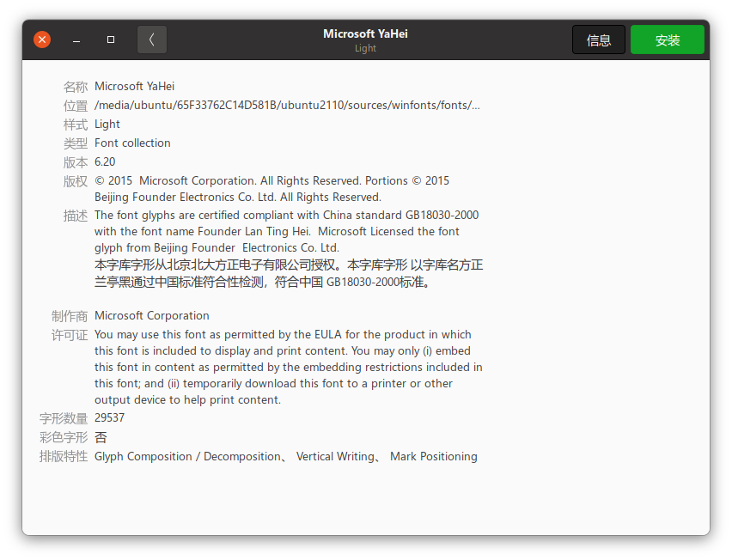This screenshot has height=560, width=732.
Task: Click the description starting The font glyphs
Action: 287,231
